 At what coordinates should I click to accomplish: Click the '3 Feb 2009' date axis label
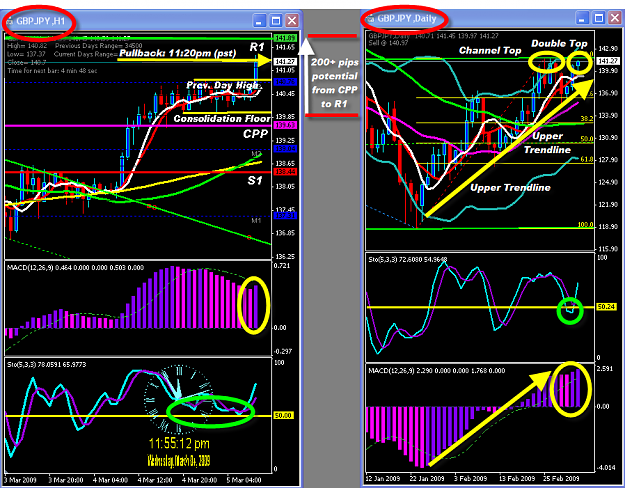(471, 478)
